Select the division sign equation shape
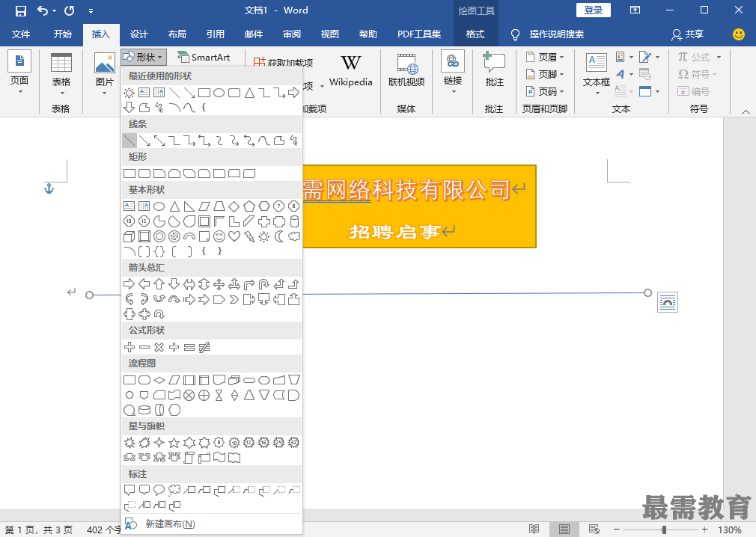The image size is (756, 537). (174, 347)
